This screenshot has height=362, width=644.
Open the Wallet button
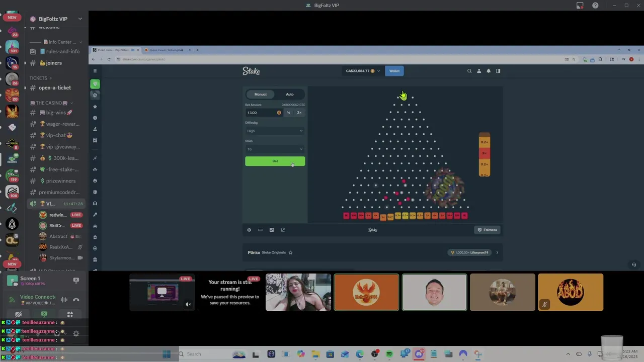click(394, 71)
